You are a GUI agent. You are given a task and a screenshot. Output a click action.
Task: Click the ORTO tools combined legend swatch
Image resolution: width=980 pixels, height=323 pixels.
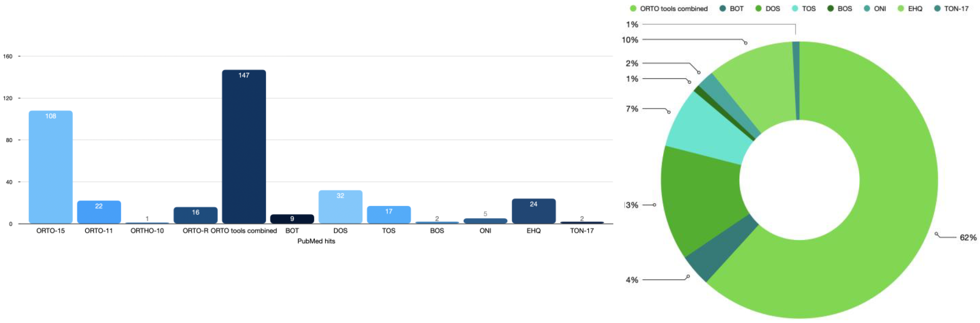click(633, 8)
